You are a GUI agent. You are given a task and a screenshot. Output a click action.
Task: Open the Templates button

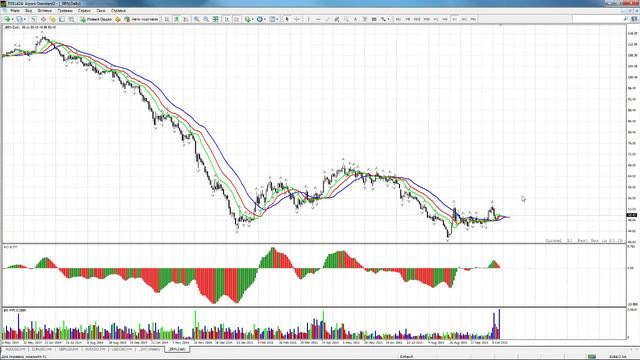click(272, 19)
